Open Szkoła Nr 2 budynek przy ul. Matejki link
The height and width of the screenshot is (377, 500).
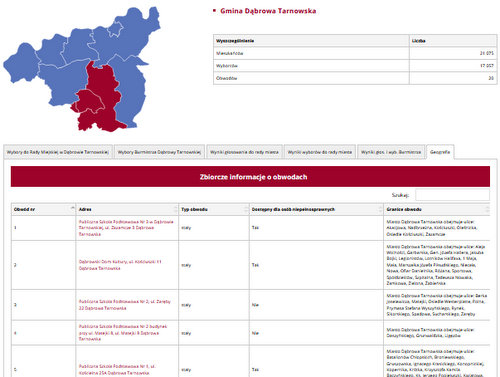[x=123, y=333]
